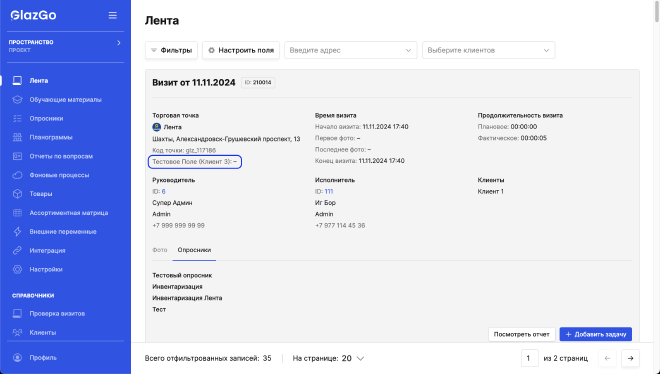Image resolution: width=660 pixels, height=374 pixels.
Task: Go to previous page arrow
Action: [x=607, y=358]
